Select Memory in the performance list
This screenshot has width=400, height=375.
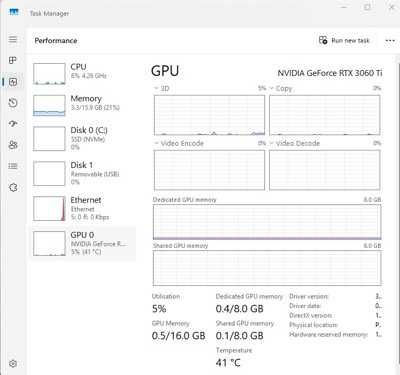[83, 105]
